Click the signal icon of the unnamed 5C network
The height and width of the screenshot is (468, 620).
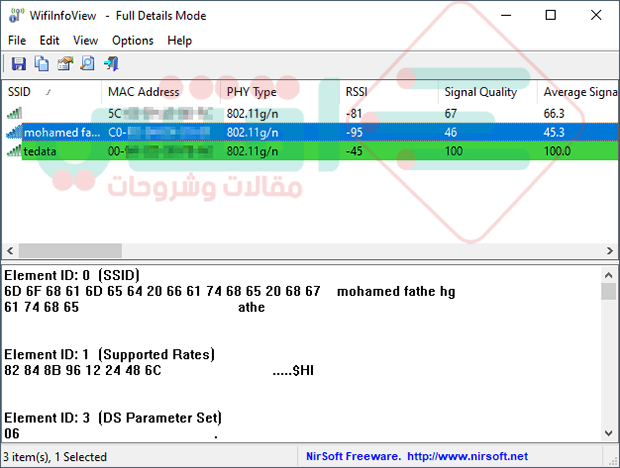(x=15, y=113)
